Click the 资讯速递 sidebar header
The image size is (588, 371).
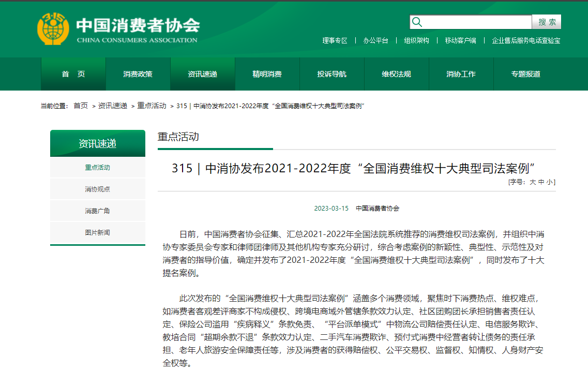pos(98,143)
